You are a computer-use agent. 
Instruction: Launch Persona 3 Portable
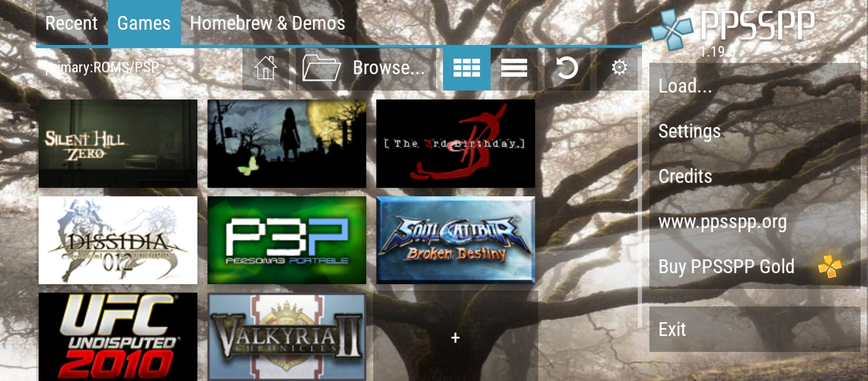(287, 240)
